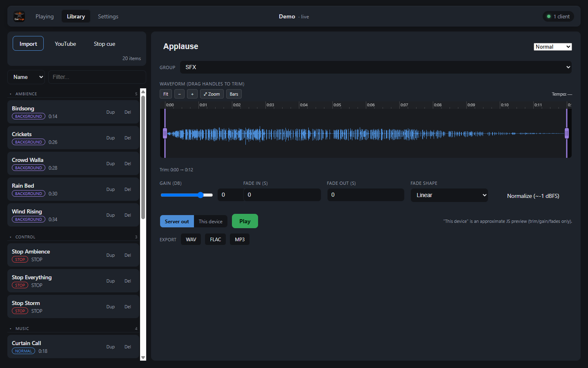The width and height of the screenshot is (588, 368).
Task: Export as MP3
Action: [x=240, y=239]
